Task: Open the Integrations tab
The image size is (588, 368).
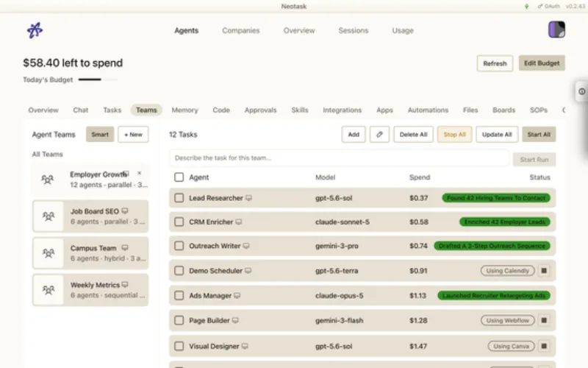Action: 342,110
